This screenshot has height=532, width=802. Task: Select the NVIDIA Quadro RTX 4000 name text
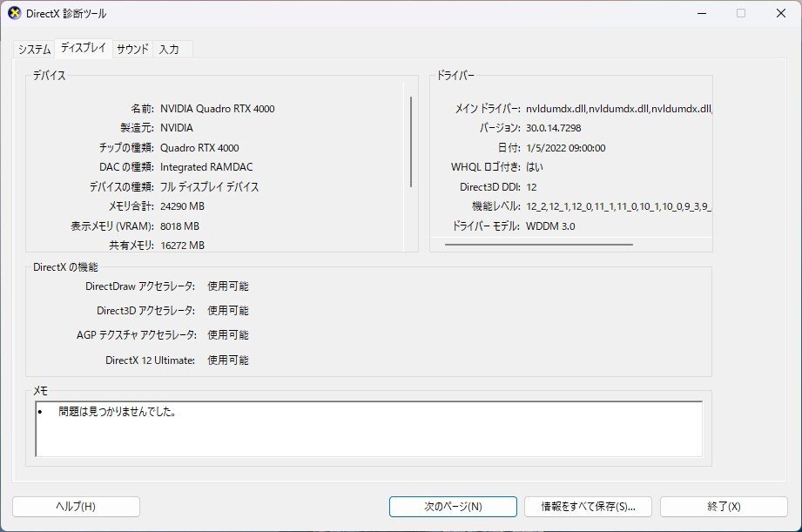[218, 108]
